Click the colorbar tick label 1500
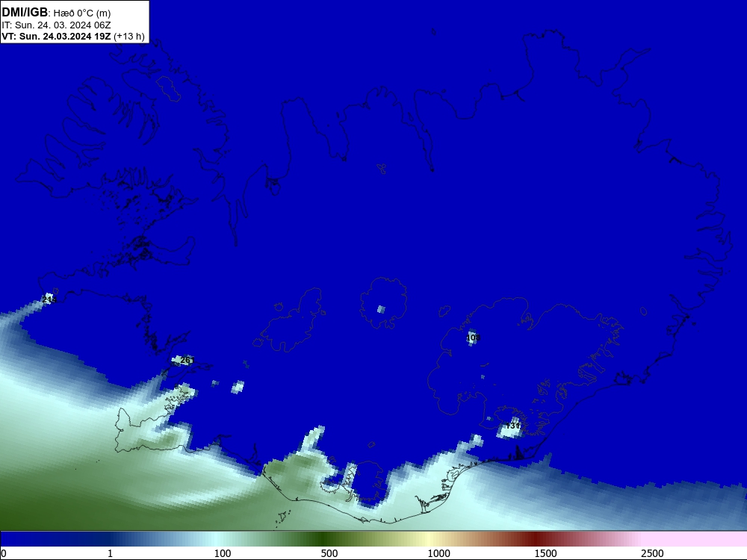 [x=545, y=553]
